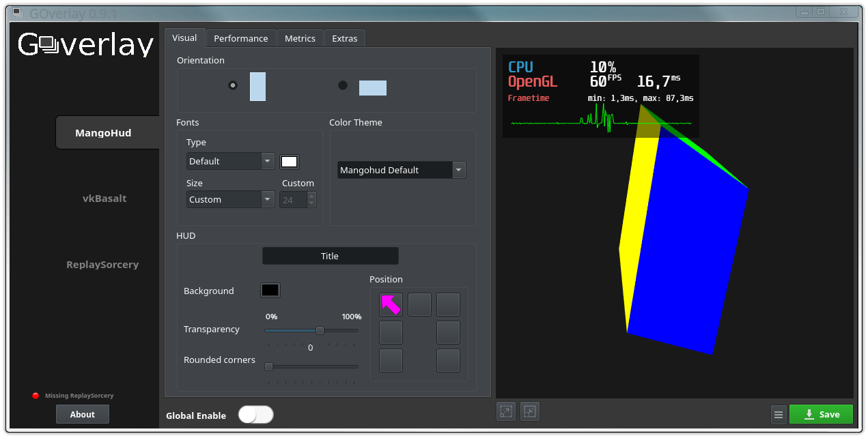
Task: Set HUD position to middle-right
Action: pos(448,333)
